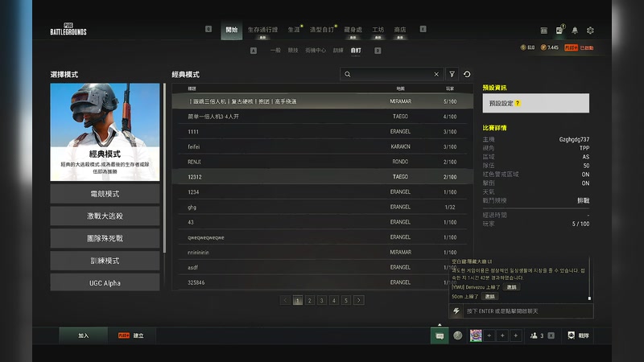644x362 pixels.
Task: Click the right bumper icon after 商店 tab
Action: 423,29
